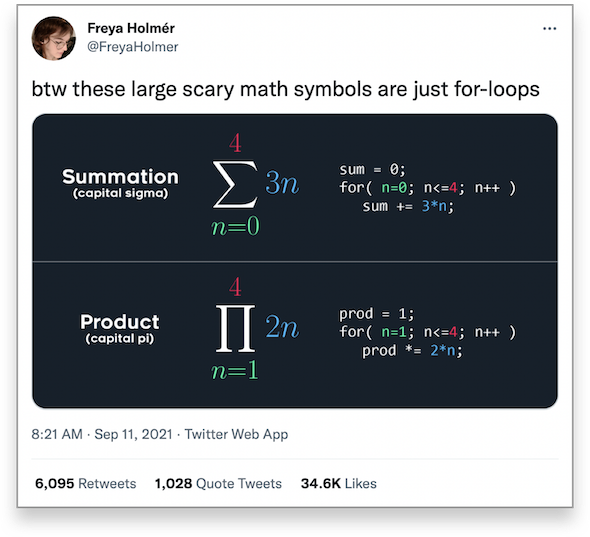Click the green n=1 lower bound

pos(235,370)
